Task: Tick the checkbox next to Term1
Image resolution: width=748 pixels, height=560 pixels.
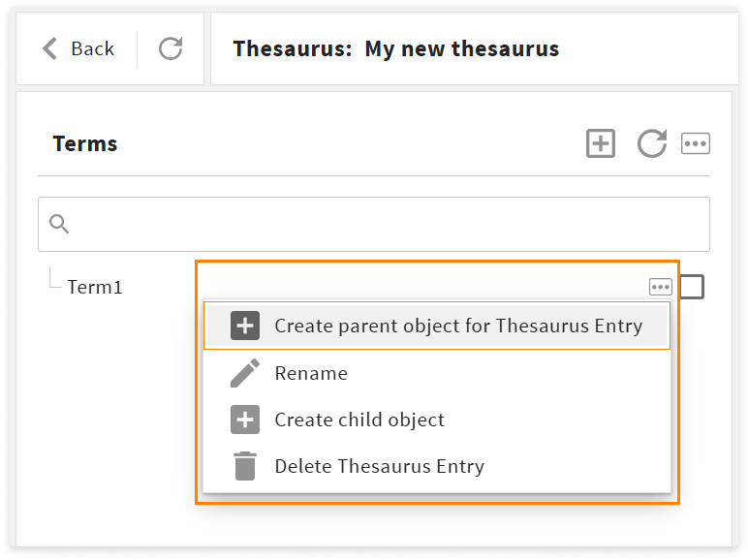Action: [692, 287]
